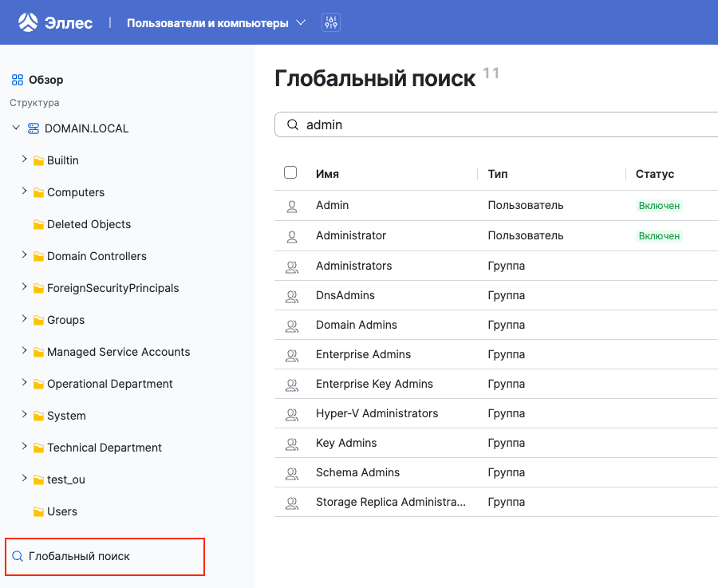The image size is (718, 588).
Task: Click the group icon in Domain Admins row
Action: [x=292, y=326]
